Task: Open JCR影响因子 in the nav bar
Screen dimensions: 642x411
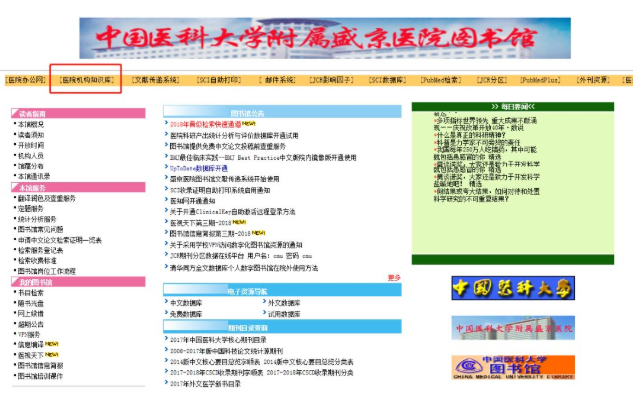Action: [332, 80]
